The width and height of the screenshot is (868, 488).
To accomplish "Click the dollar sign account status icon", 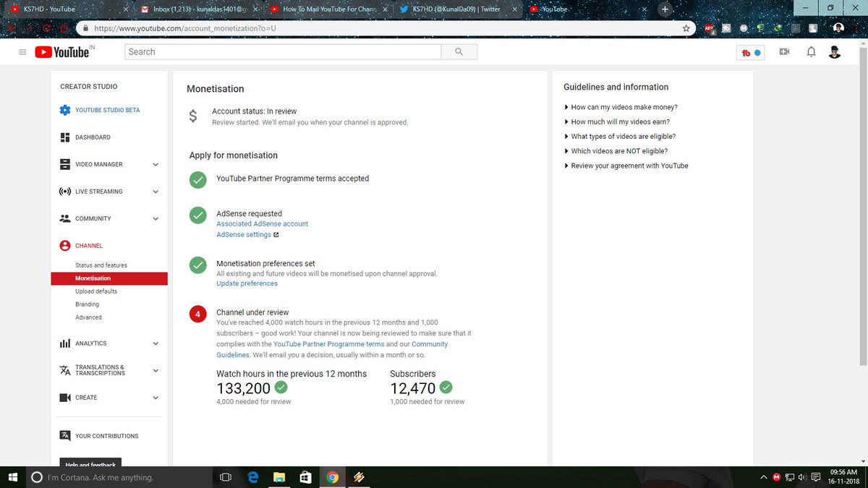I will tap(192, 116).
